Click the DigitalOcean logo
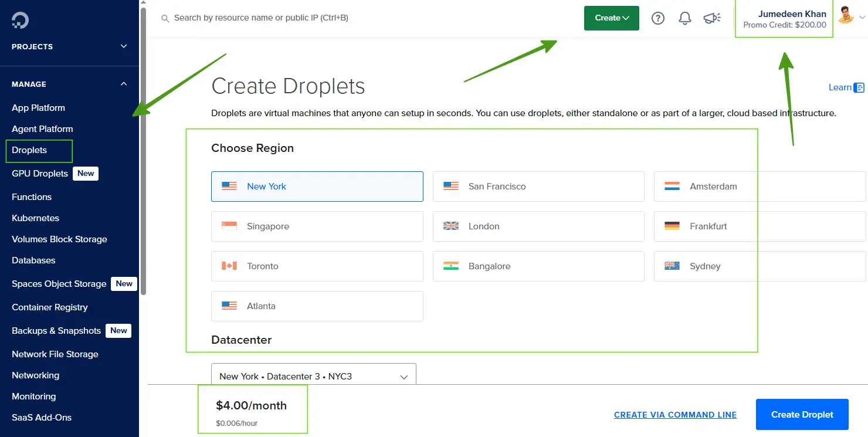This screenshot has width=868, height=437. 20,19
